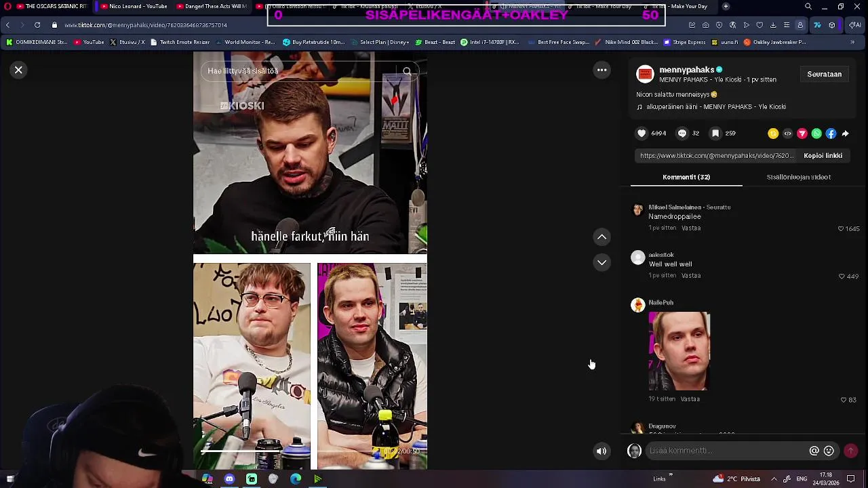This screenshot has height=488, width=868.
Task: Switch to Sisällönluojan videot tab
Action: (798, 177)
